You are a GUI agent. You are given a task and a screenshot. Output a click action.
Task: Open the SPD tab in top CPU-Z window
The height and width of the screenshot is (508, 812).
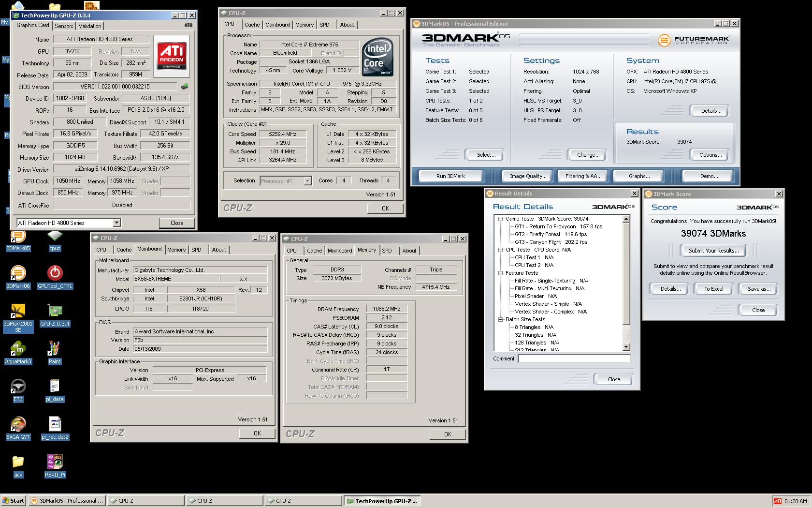coord(324,25)
